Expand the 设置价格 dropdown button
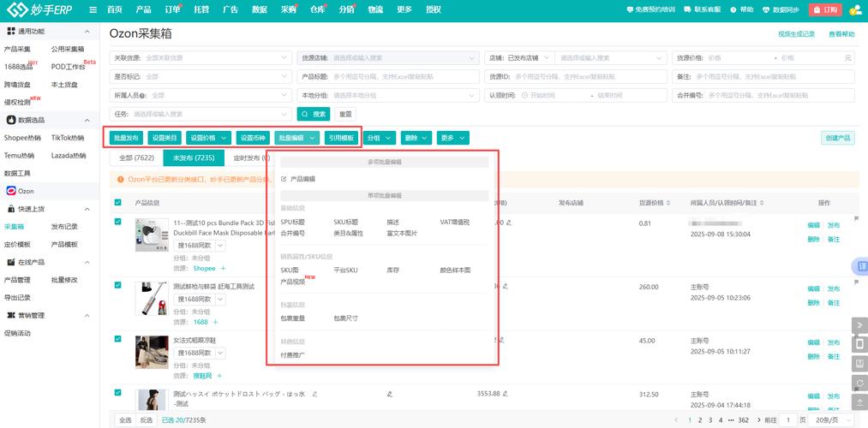Viewport: 868px width, 428px height. (x=209, y=138)
